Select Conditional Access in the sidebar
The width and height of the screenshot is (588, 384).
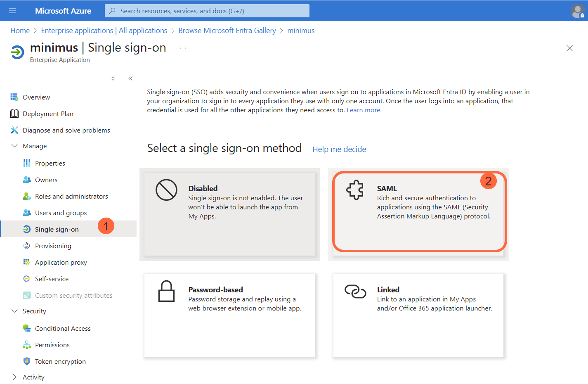coord(63,328)
